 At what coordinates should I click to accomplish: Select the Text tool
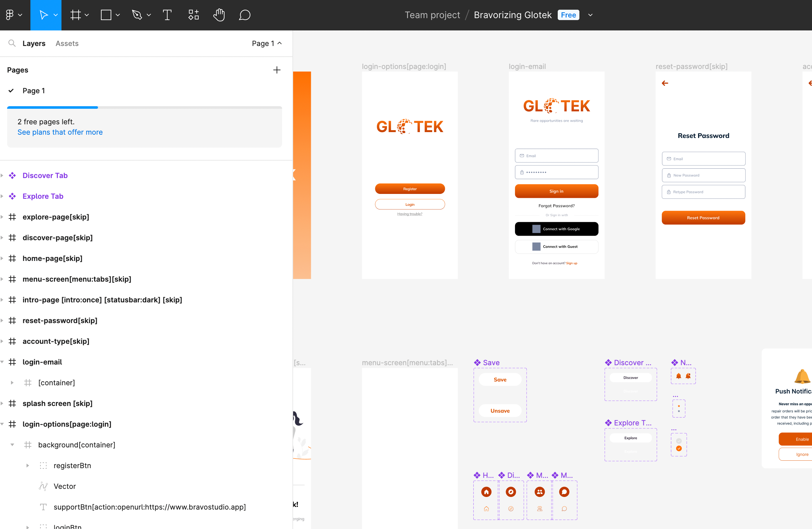167,15
